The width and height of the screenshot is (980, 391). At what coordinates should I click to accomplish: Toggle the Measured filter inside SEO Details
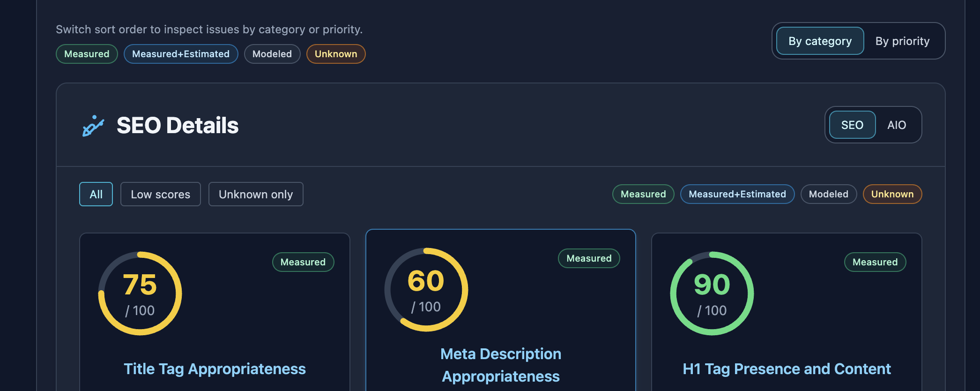click(x=643, y=194)
